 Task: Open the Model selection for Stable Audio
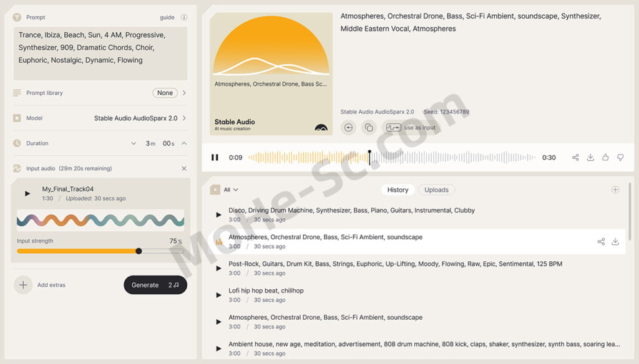184,118
